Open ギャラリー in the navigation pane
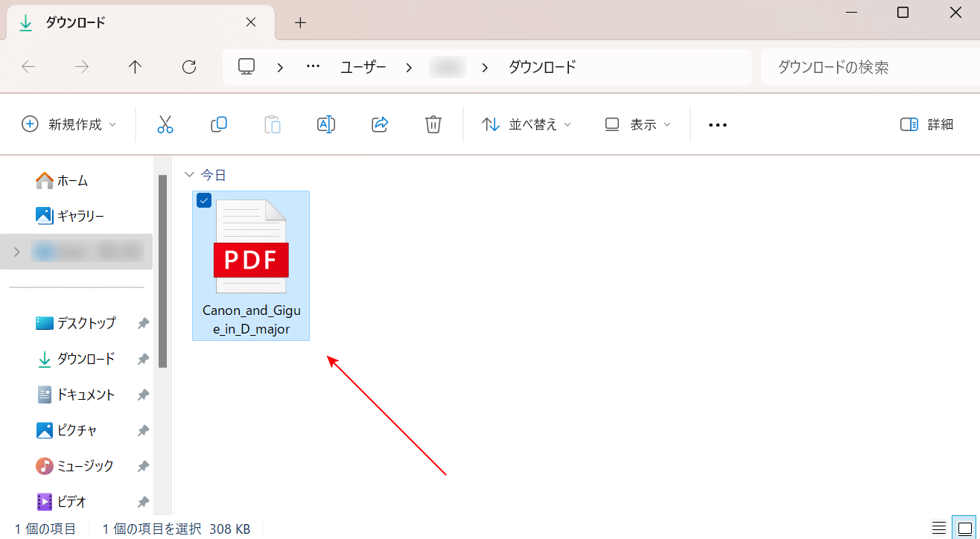This screenshot has height=539, width=980. click(71, 216)
